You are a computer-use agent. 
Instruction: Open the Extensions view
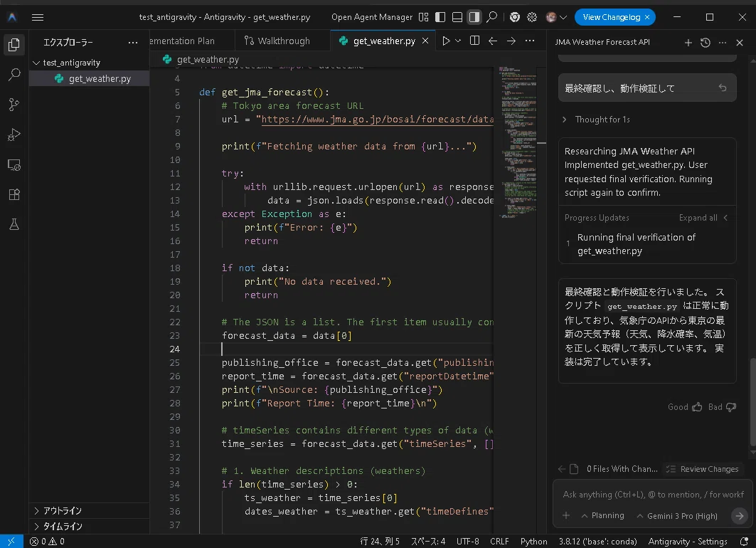point(14,194)
